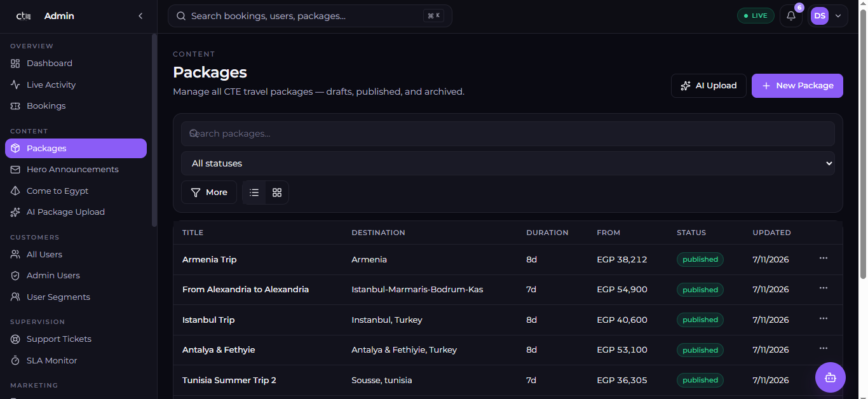Viewport: 868px width, 399px height.
Task: Click the Istanbul-Marmaris-Bodrum-Kas destination cell
Action: click(417, 290)
